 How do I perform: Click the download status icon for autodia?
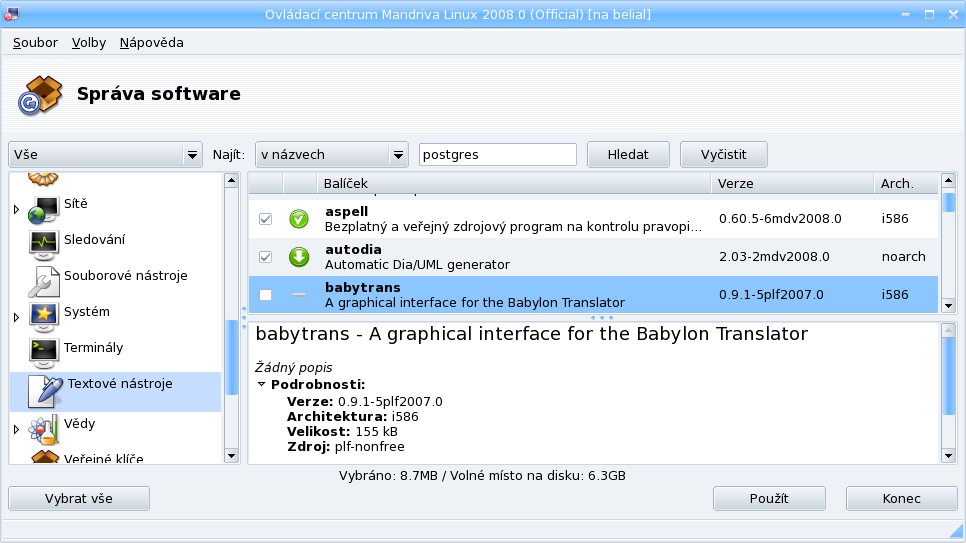coord(299,256)
